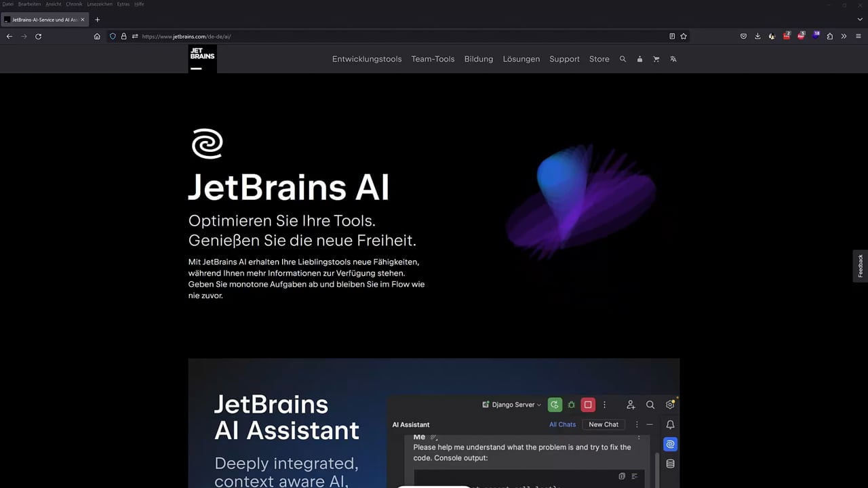The height and width of the screenshot is (488, 868).
Task: Select the JetBrains-AI-Service browser tab
Action: point(45,20)
